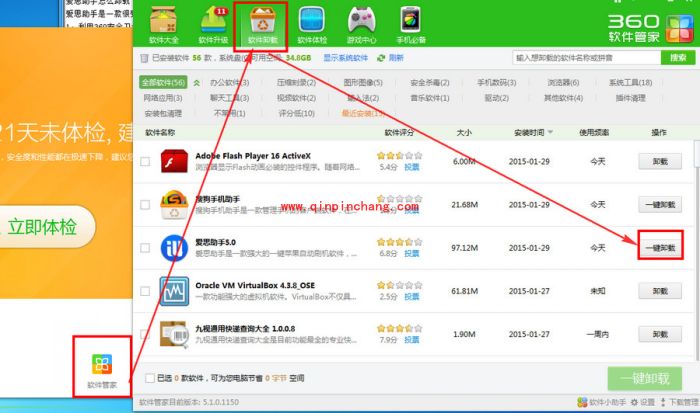Click 卸载 for Oracle VM VirtualBox
Screen dimensions: 700x413
tap(660, 291)
